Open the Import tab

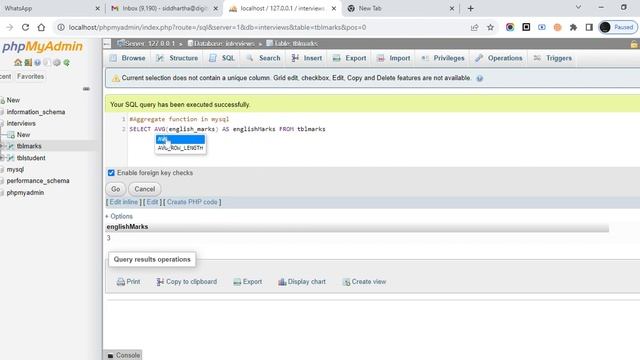[x=394, y=58]
